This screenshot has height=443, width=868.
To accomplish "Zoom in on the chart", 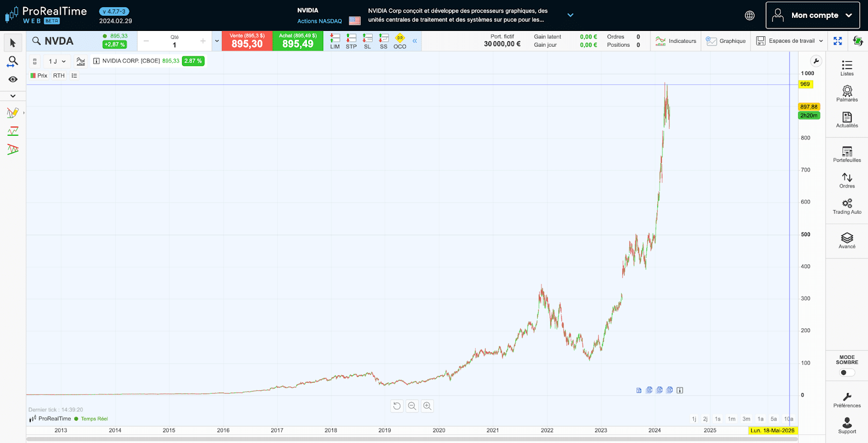I will pos(427,406).
